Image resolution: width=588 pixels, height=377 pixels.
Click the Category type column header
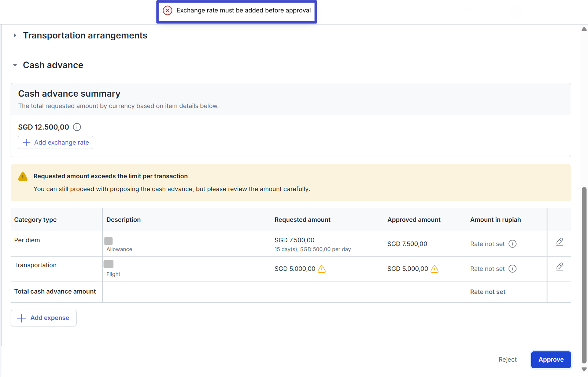click(36, 220)
